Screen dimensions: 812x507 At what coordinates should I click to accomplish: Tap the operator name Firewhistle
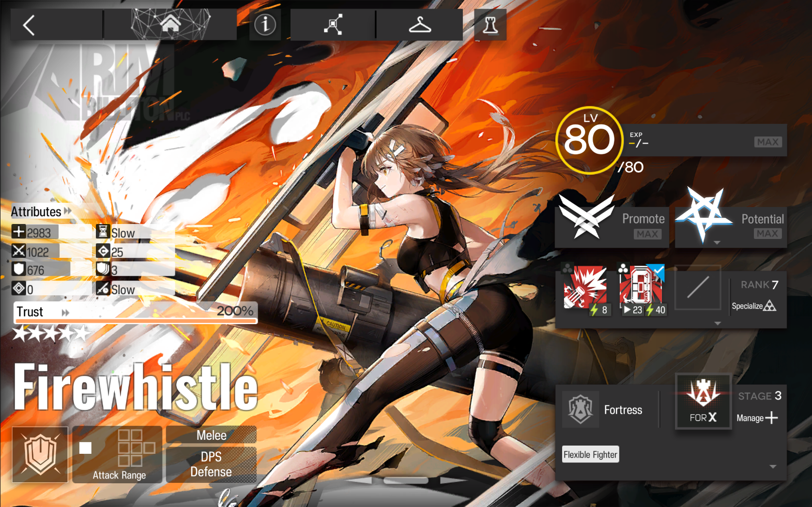click(136, 388)
